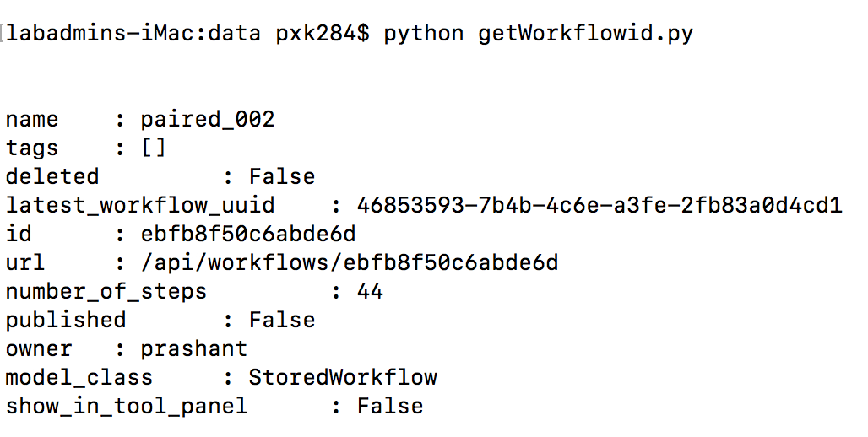This screenshot has width=868, height=437.
Task: Click the owner name prashant
Action: click(x=194, y=349)
